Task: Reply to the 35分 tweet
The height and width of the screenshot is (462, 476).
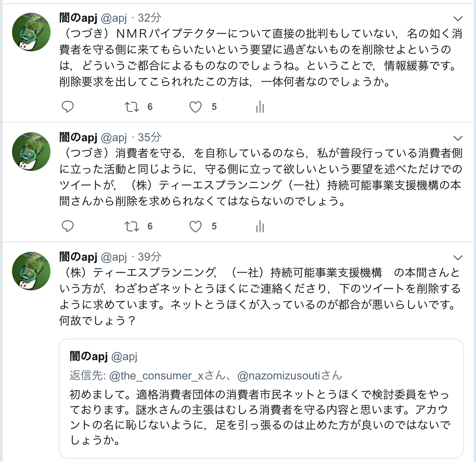Action: pos(68,226)
